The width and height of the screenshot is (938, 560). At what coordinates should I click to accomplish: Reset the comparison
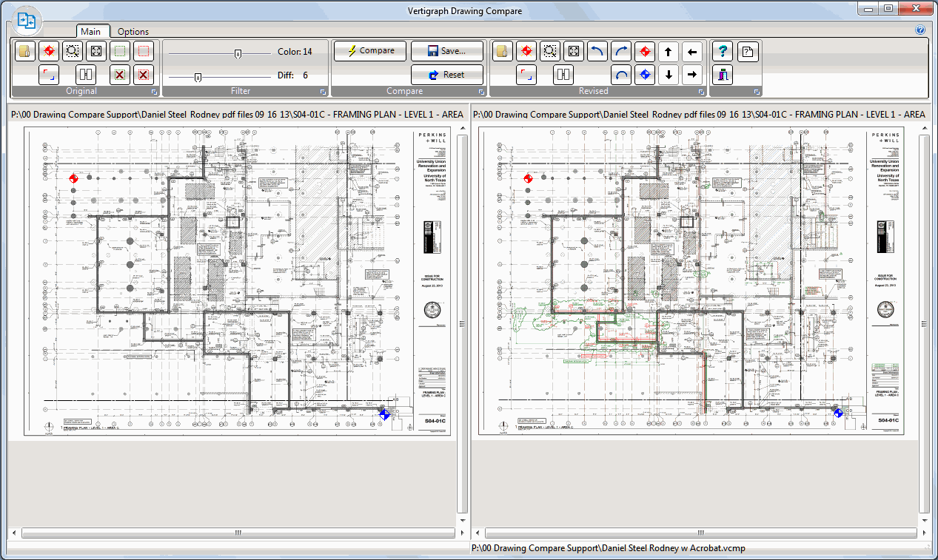(447, 74)
